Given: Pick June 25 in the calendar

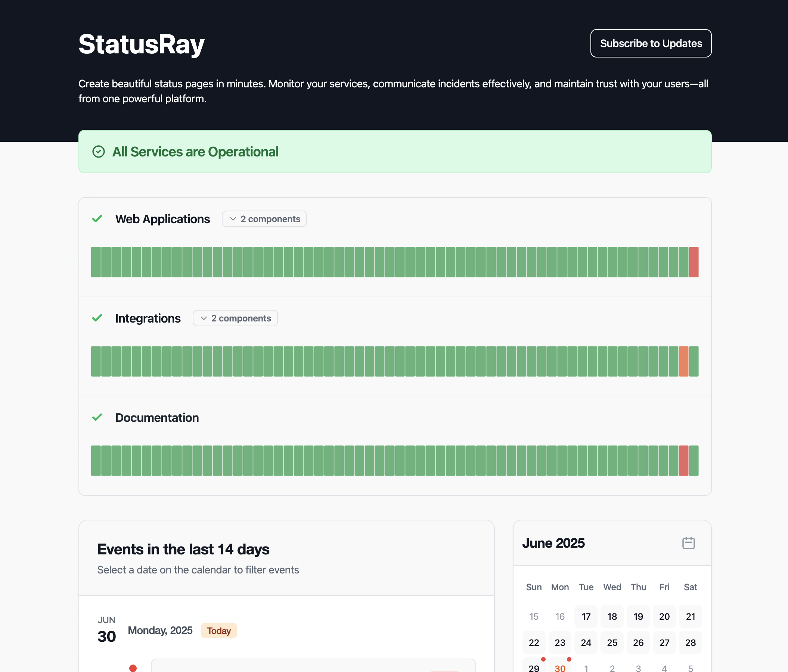Looking at the screenshot, I should pos(612,643).
